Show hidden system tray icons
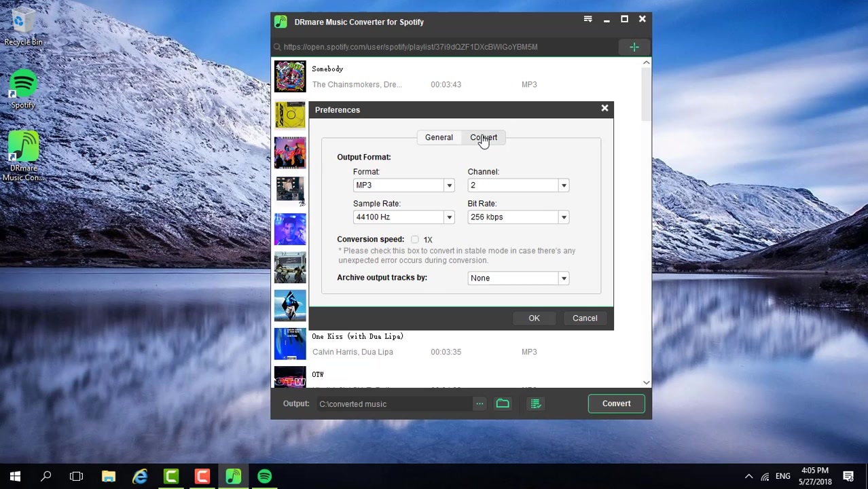Screen dimensions: 868x489 [x=748, y=476]
